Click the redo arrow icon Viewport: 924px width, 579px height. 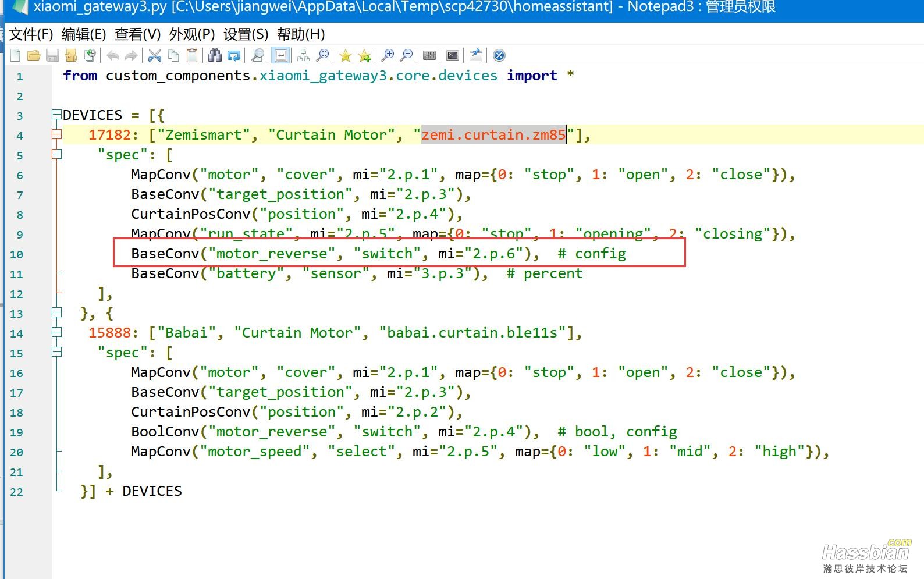tap(132, 55)
